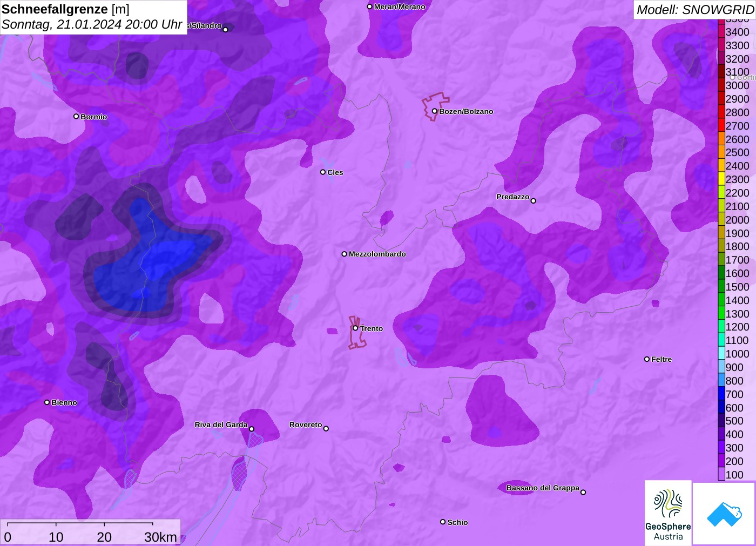Click the Bassano del Grappa label text
Viewport: 756px width, 546px height.
543,488
